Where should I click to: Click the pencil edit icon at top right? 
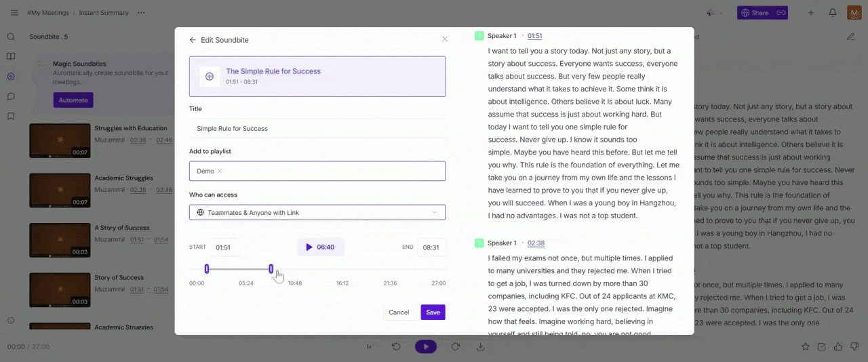point(850,37)
